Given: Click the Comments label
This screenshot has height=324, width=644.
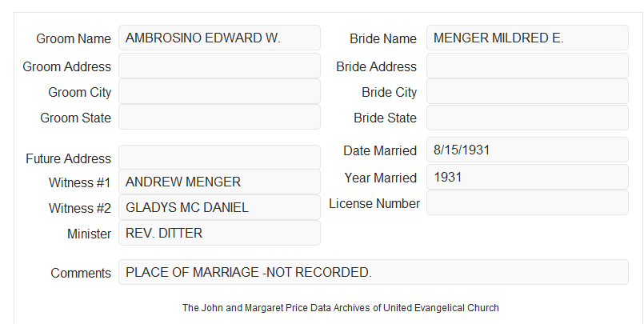Looking at the screenshot, I should [81, 273].
